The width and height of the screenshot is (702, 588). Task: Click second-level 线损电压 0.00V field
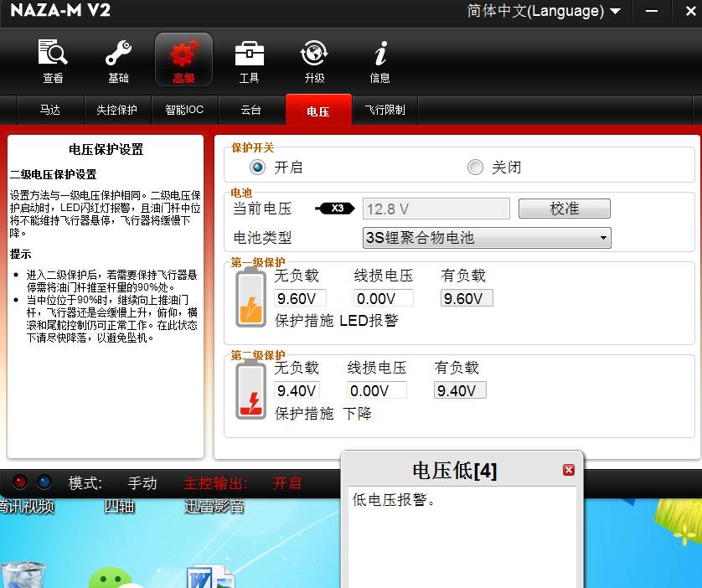376,390
